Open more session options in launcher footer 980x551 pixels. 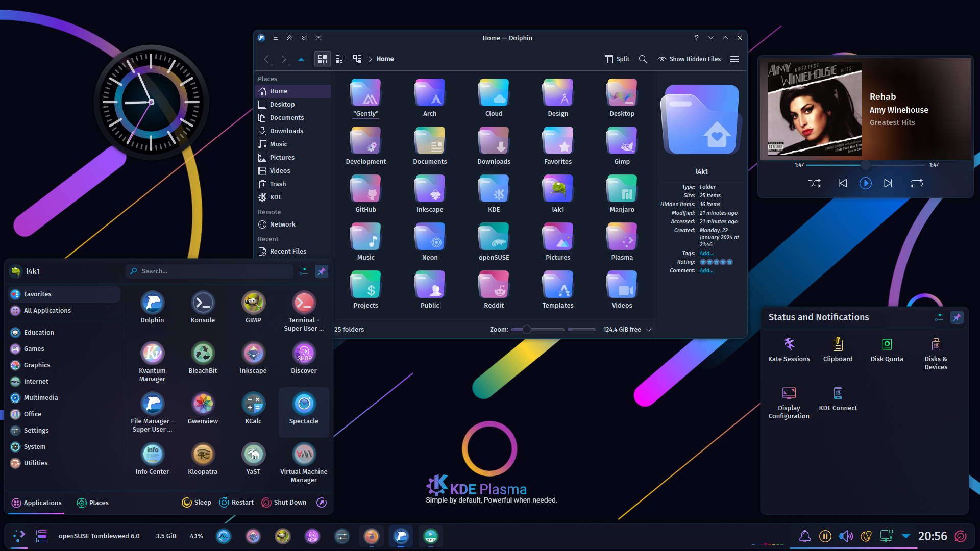click(322, 503)
